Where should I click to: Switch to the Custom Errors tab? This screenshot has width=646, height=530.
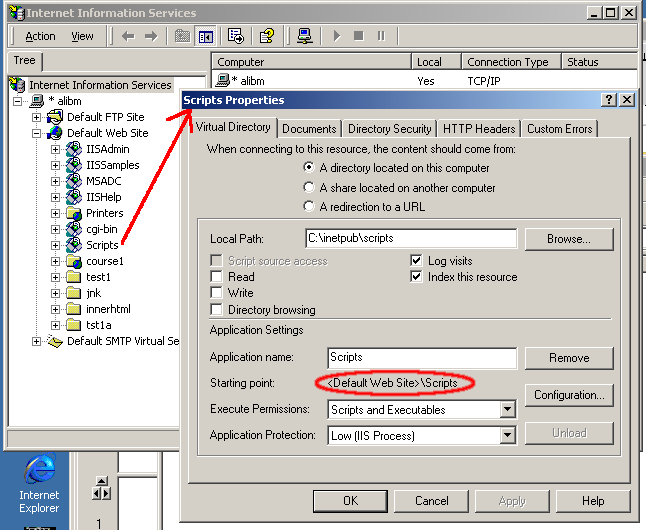click(x=559, y=129)
